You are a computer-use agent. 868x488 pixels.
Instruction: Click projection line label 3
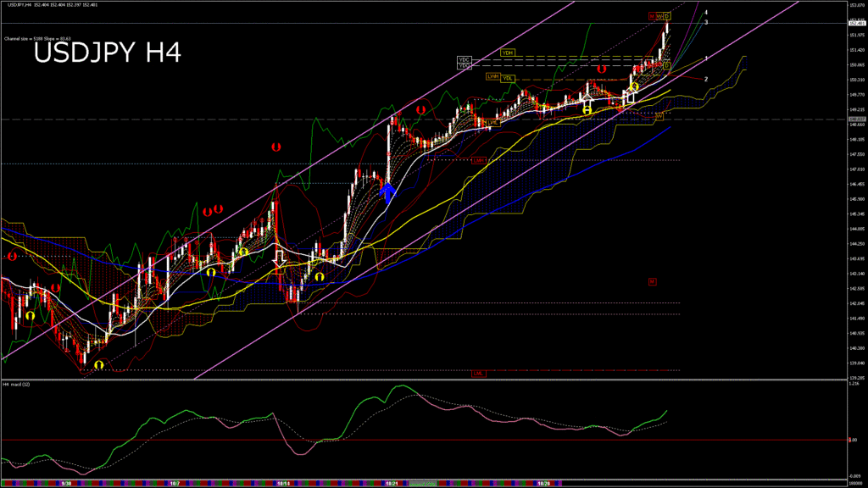click(706, 22)
